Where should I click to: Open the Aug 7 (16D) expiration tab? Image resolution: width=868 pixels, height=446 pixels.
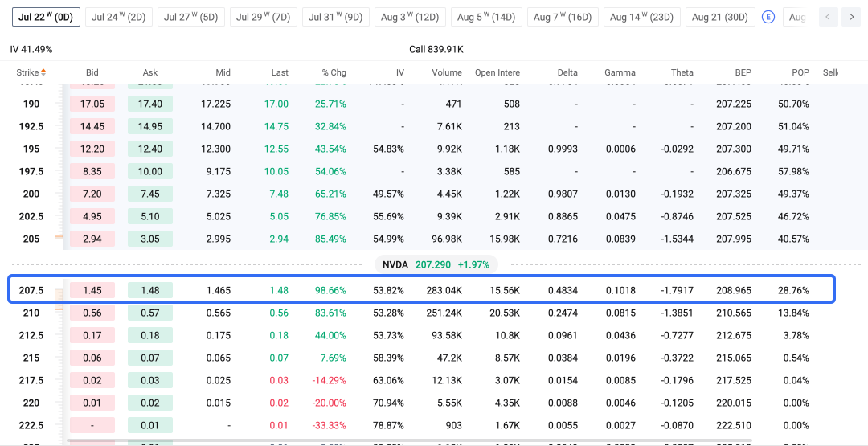click(x=563, y=17)
